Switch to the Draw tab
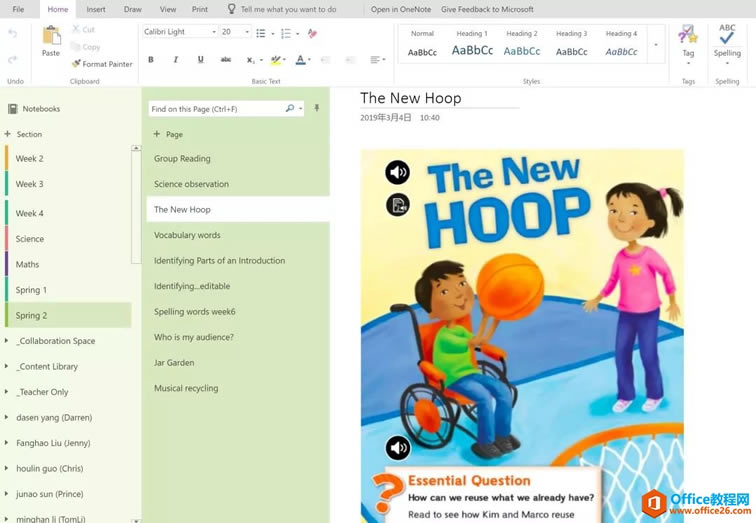The width and height of the screenshot is (756, 523). pos(133,9)
